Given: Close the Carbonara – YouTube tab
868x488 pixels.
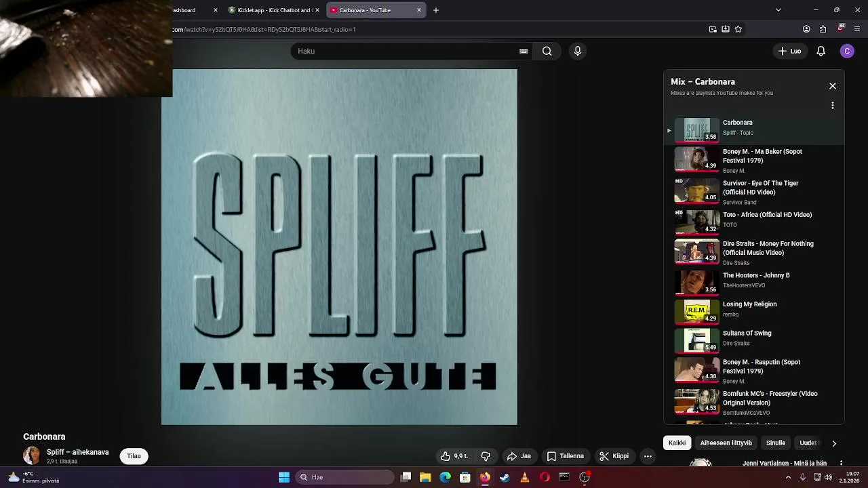Looking at the screenshot, I should point(419,10).
